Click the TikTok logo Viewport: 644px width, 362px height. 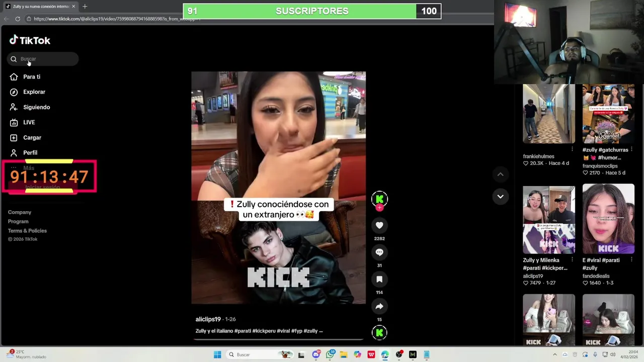(x=30, y=40)
